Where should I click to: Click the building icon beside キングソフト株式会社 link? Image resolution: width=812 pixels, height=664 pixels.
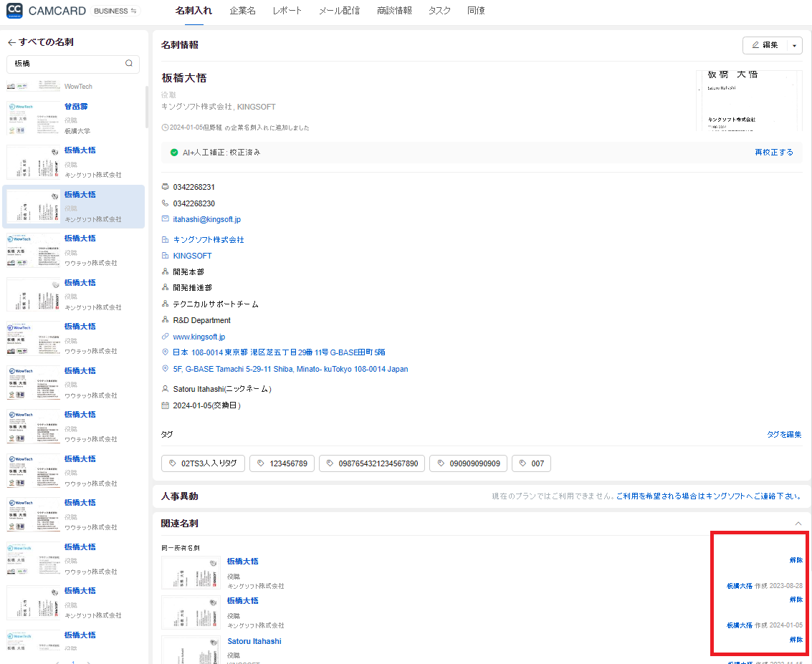(x=166, y=240)
